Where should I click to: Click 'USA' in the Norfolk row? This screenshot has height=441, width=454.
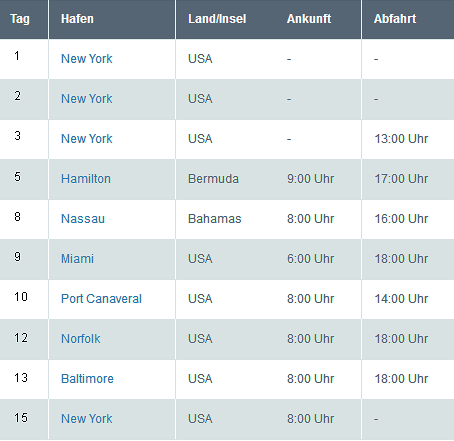point(200,339)
